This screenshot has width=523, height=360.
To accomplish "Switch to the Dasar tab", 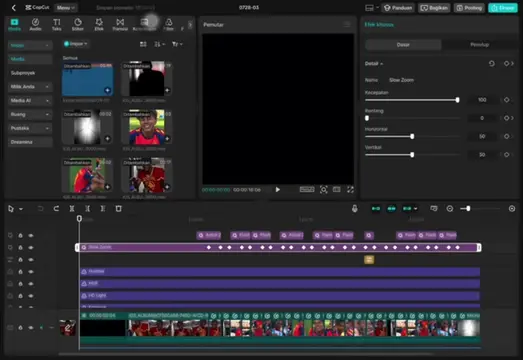I will pos(403,44).
